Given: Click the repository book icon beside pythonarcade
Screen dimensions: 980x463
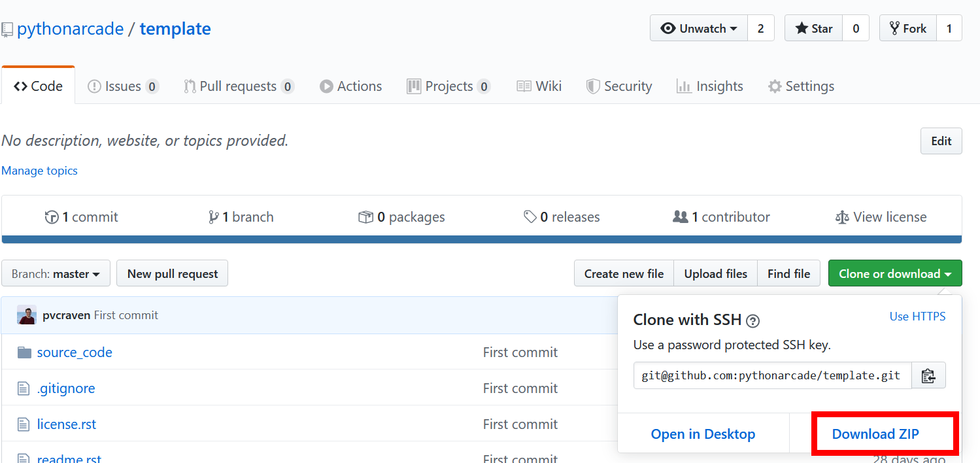Looking at the screenshot, I should [x=7, y=29].
